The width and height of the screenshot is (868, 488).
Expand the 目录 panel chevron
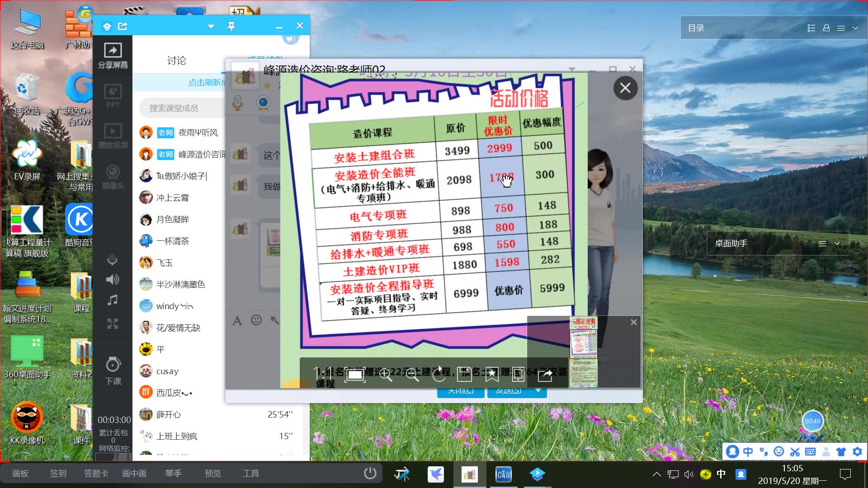tap(855, 28)
